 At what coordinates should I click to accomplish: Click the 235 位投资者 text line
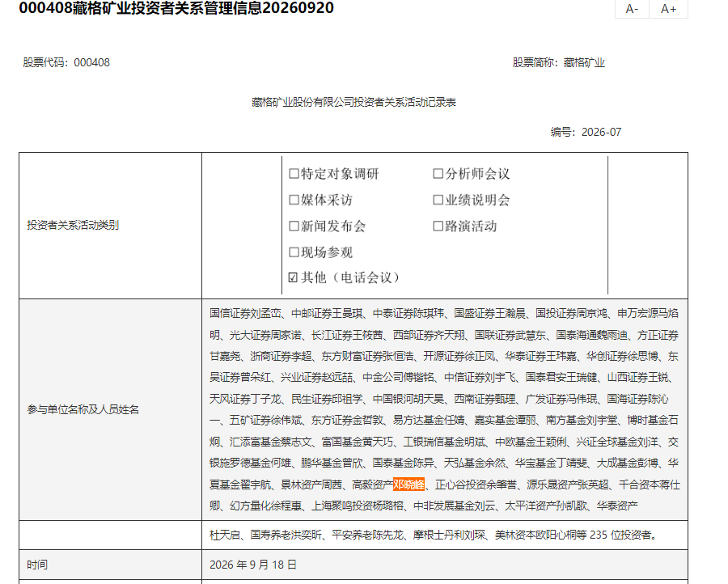tap(434, 535)
